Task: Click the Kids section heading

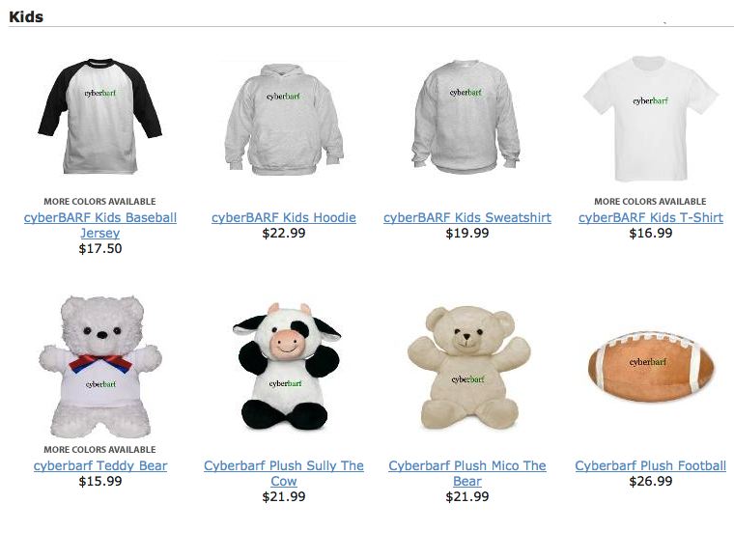Action: 26,16
